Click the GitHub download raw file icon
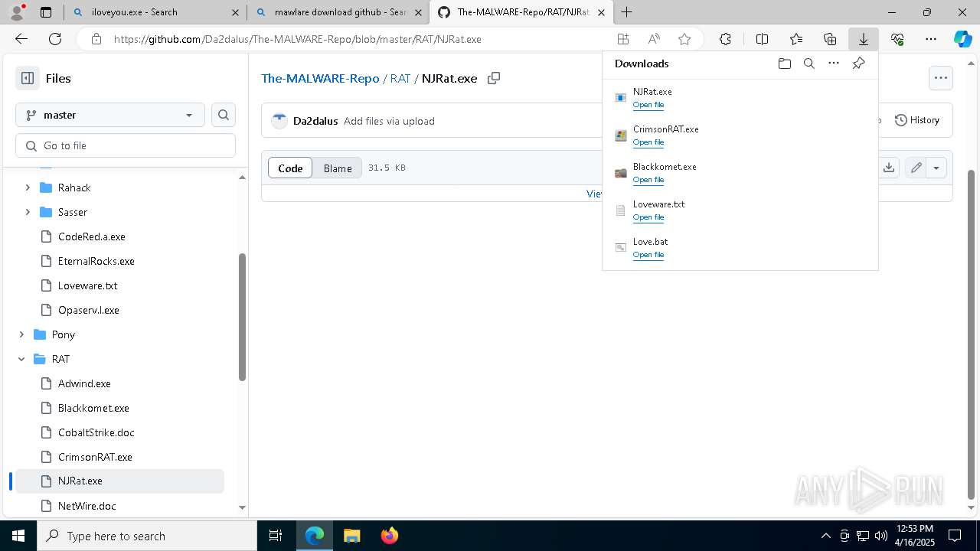This screenshot has width=980, height=551. (888, 168)
